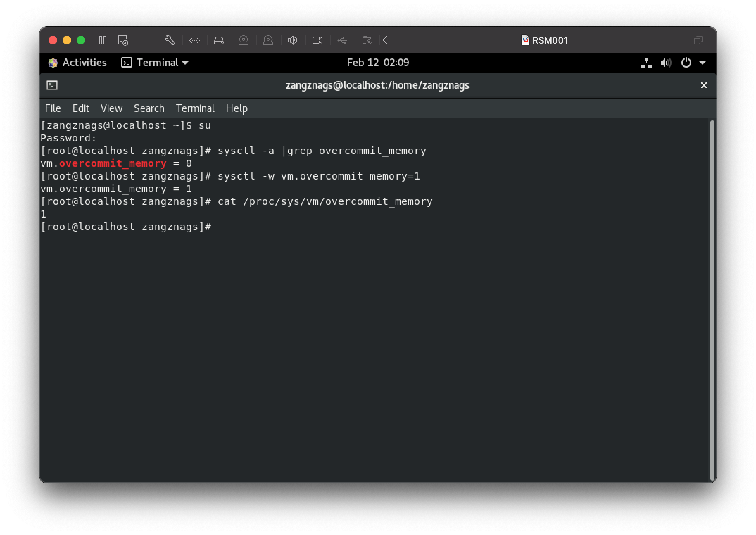This screenshot has width=756, height=535.
Task: Open the Search menu
Action: 149,108
